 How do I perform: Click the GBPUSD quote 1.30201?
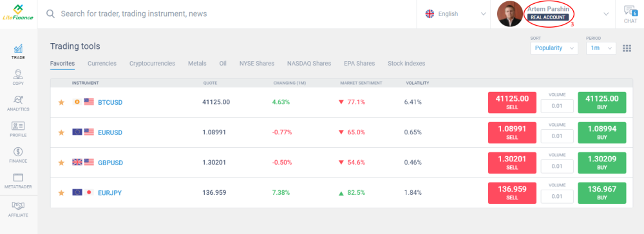coord(214,163)
